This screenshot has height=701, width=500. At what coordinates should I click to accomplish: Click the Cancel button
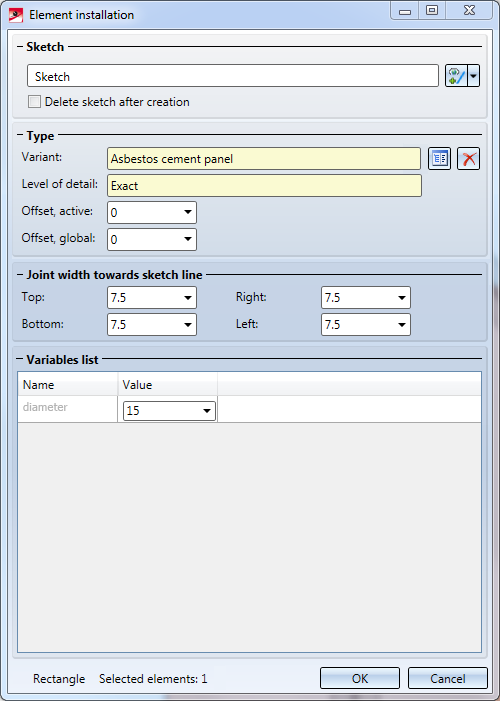tap(448, 678)
